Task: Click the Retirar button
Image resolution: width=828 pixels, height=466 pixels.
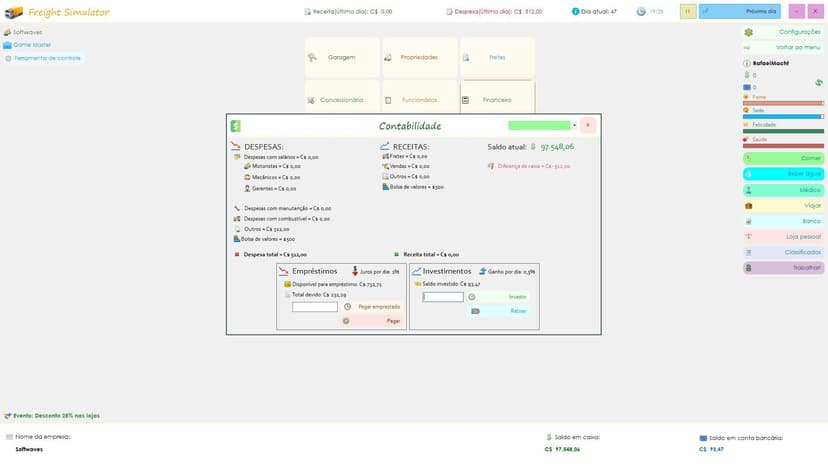Action: tap(497, 311)
